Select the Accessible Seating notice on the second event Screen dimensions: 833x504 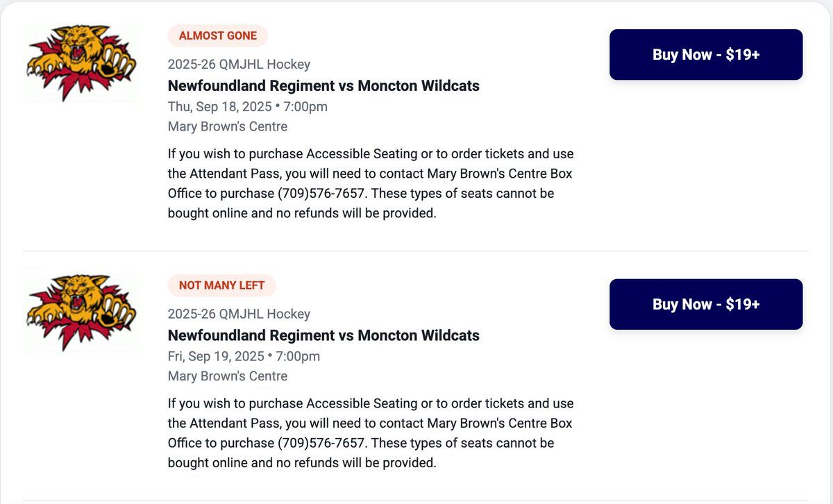tap(370, 432)
